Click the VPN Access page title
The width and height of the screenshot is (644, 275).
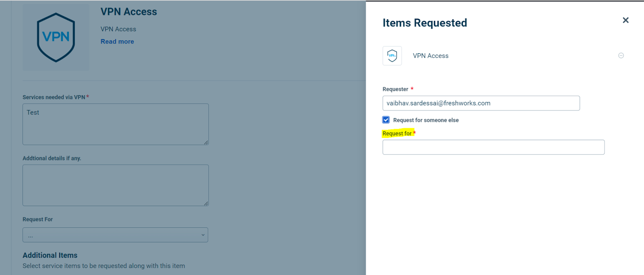pyautogui.click(x=129, y=12)
